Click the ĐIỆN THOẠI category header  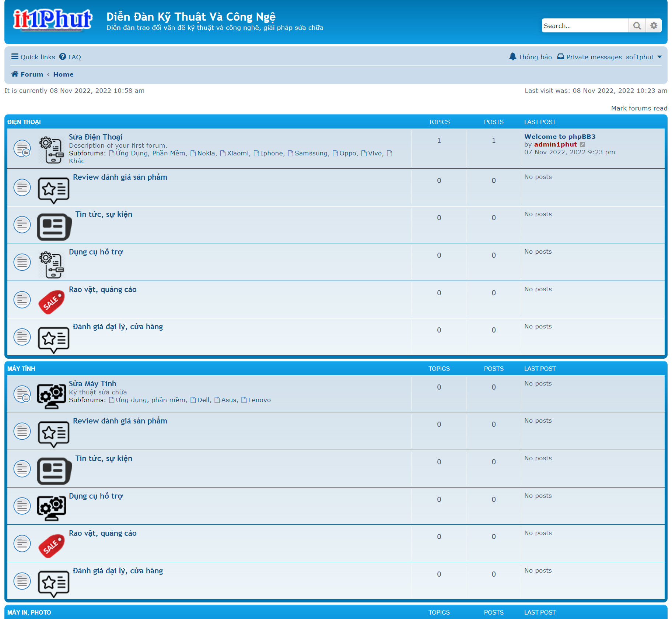tap(24, 122)
